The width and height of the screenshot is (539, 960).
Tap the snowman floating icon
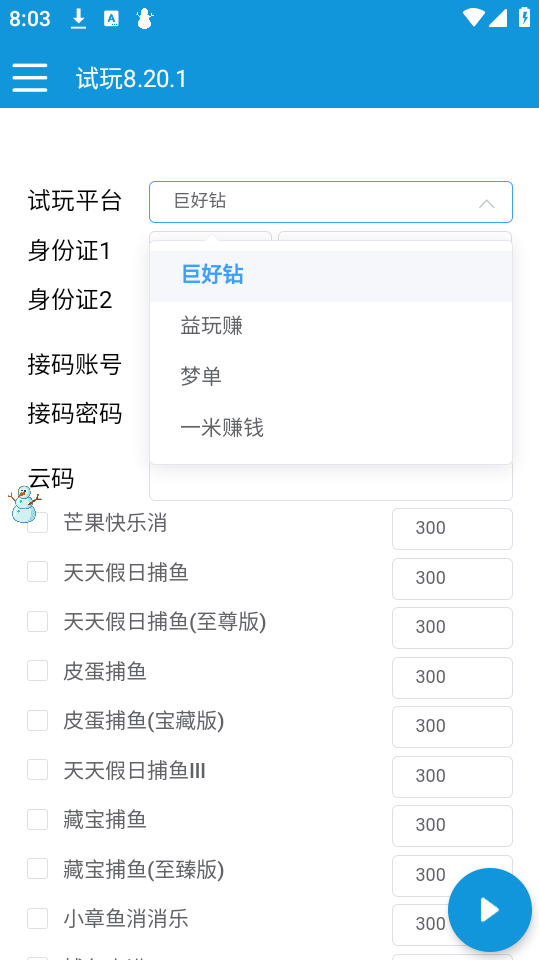24,504
